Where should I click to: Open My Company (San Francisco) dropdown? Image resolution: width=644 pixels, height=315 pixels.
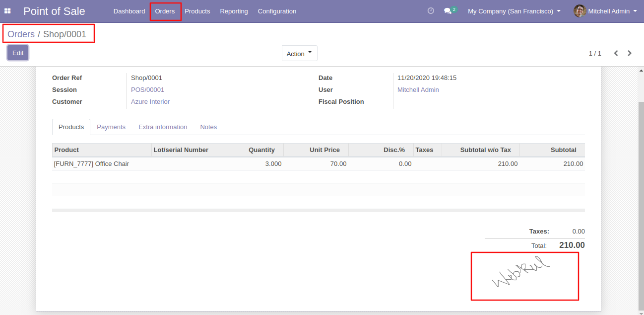click(514, 11)
